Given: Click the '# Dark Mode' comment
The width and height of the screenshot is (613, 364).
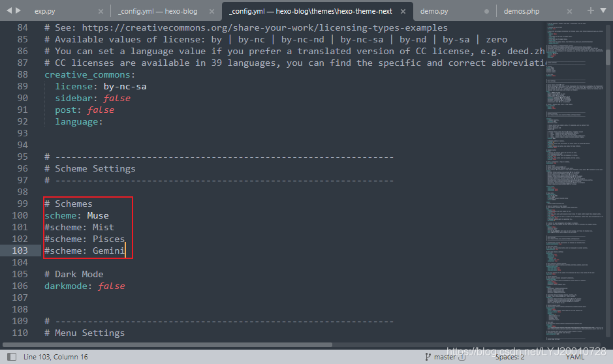Looking at the screenshot, I should [74, 274].
